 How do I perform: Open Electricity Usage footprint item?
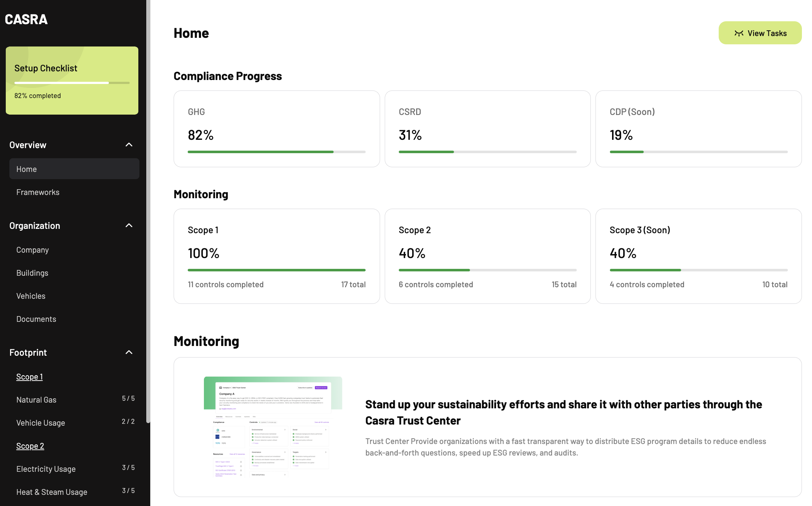(46, 469)
